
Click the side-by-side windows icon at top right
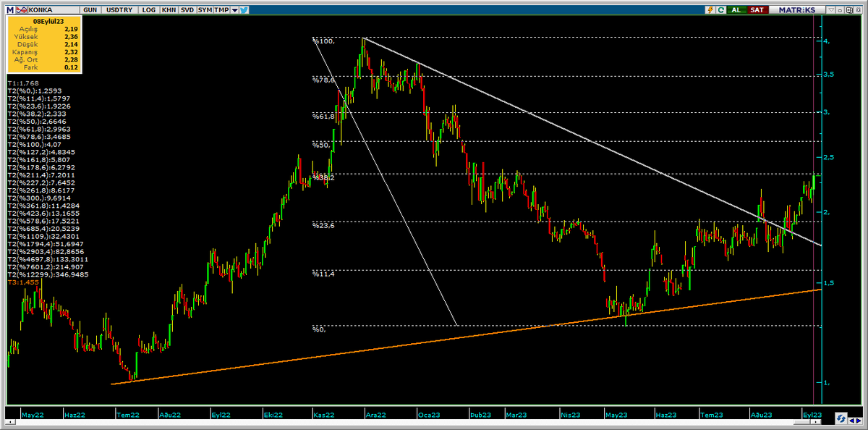[x=849, y=10]
